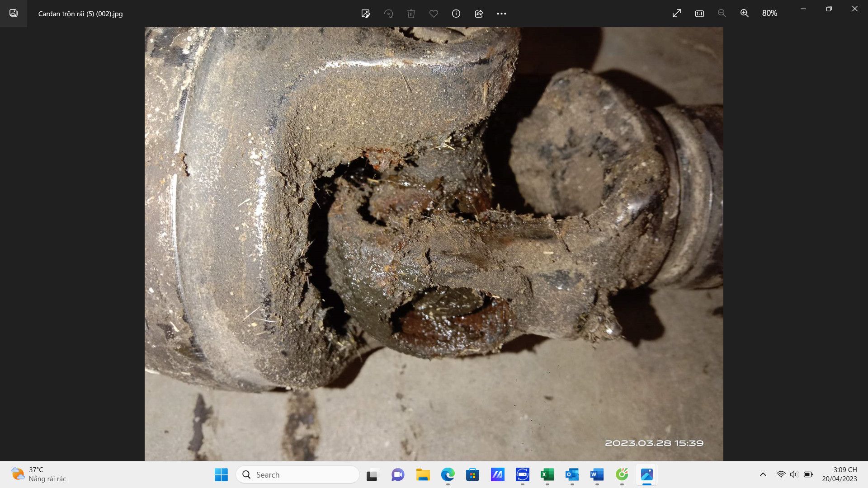This screenshot has width=868, height=488.
Task: Minimize the Photos window
Action: 803,9
